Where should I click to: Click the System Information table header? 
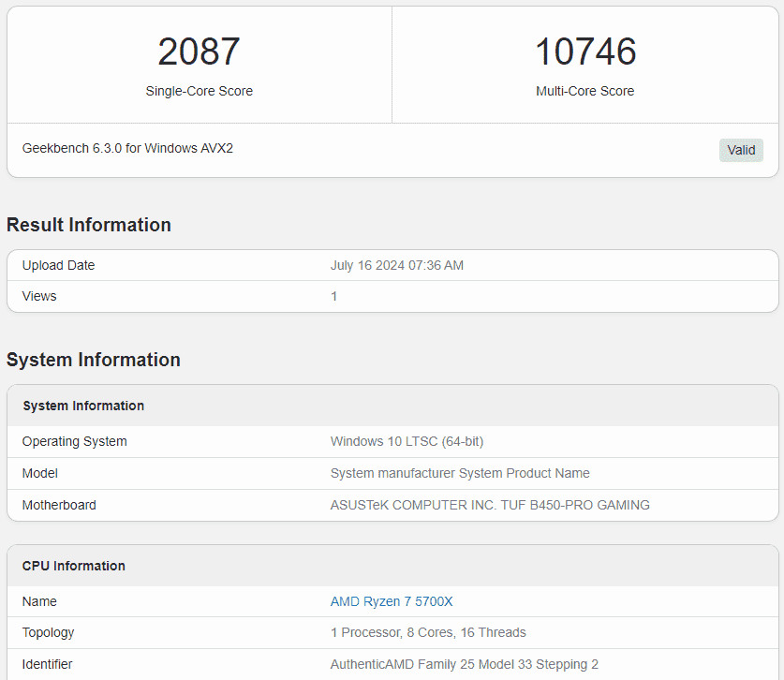click(x=83, y=406)
